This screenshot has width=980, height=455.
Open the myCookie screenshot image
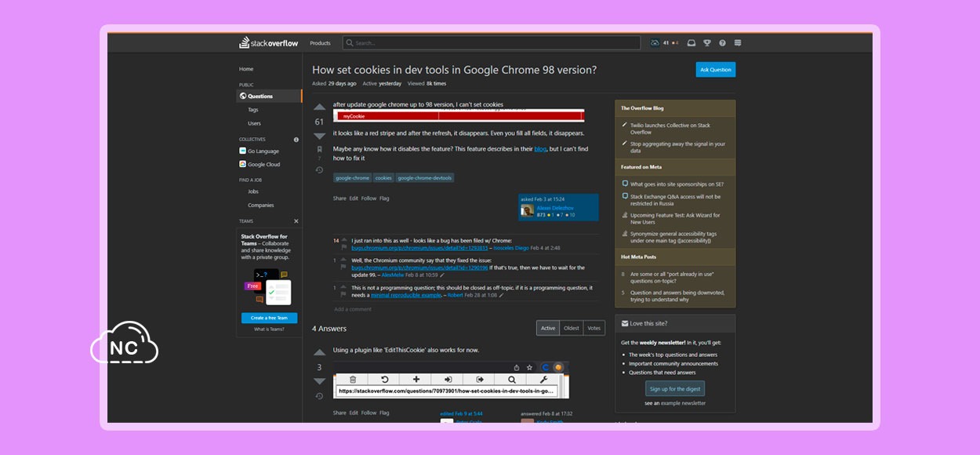coord(459,115)
